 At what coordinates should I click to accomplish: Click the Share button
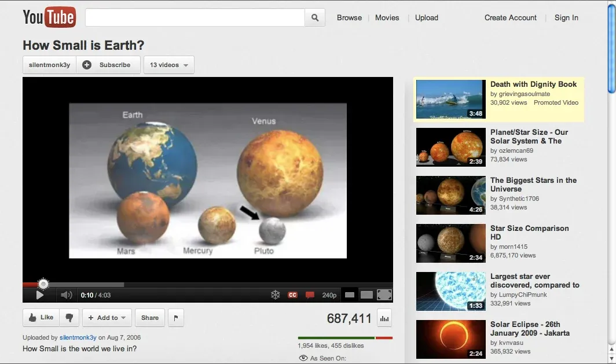(150, 318)
